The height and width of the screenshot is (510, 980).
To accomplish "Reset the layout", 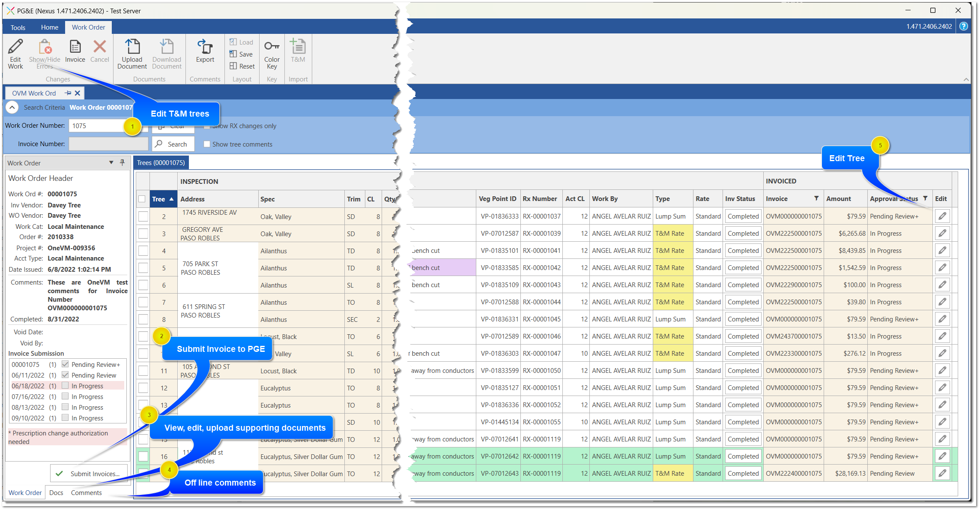I will click(x=242, y=66).
